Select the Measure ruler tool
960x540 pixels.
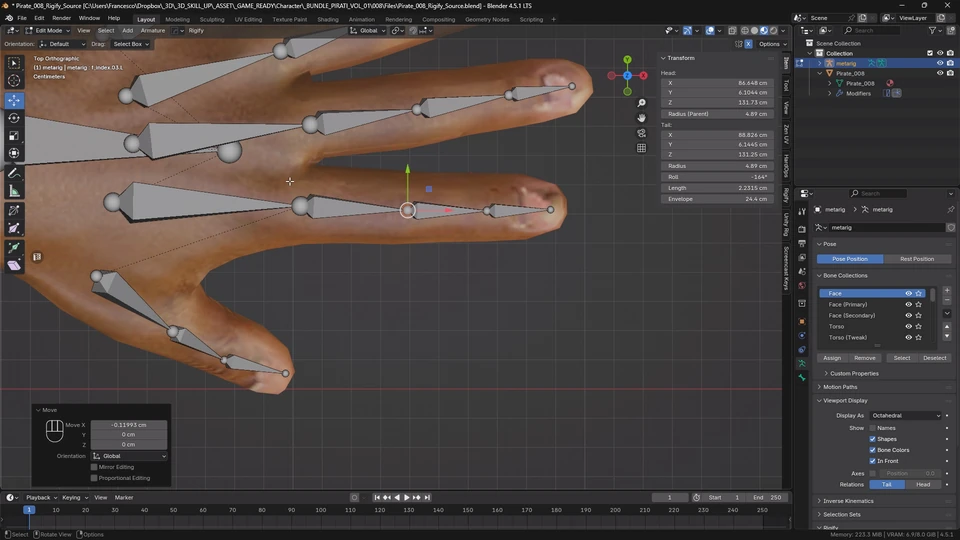click(x=13, y=192)
